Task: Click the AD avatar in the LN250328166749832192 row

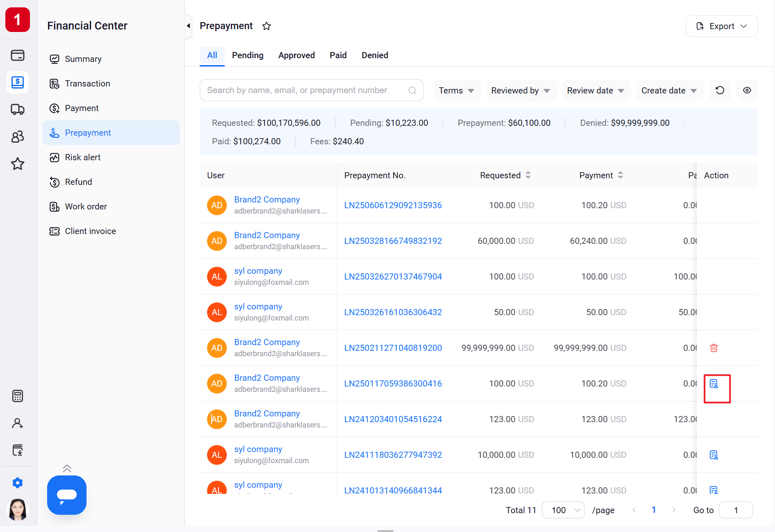Action: (217, 241)
